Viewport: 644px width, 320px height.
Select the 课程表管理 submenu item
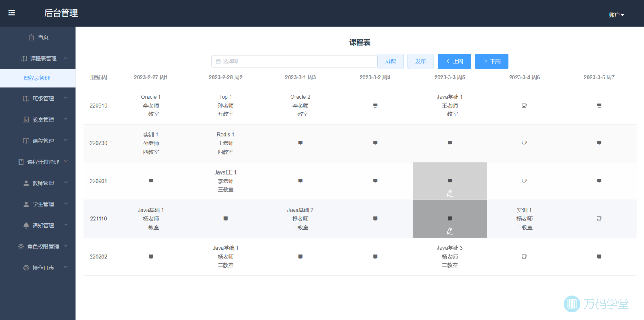click(x=37, y=78)
